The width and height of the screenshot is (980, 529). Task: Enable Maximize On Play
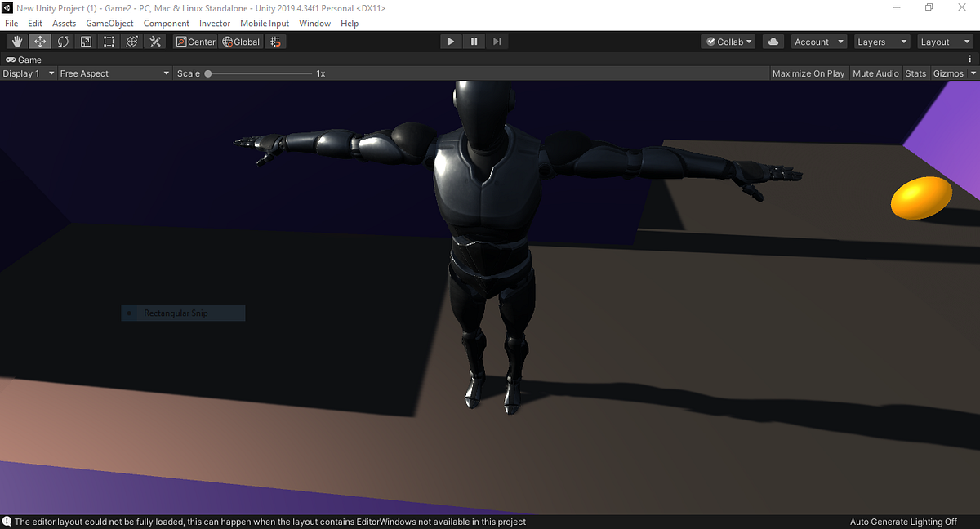[x=808, y=73]
